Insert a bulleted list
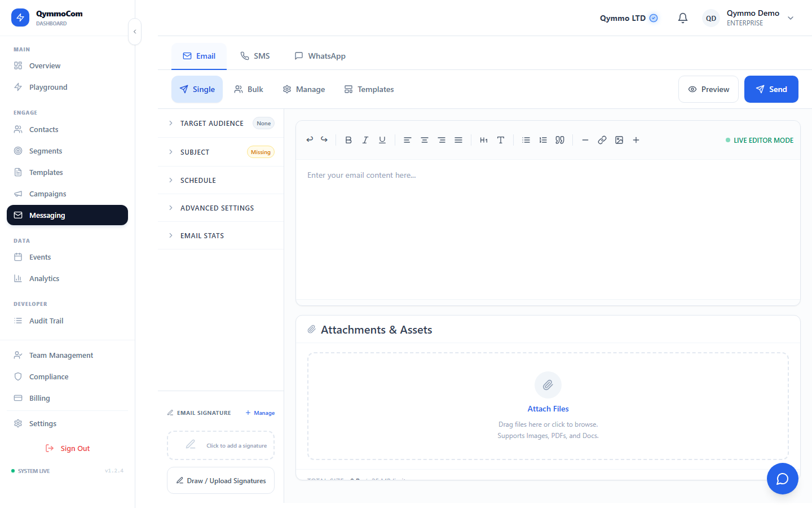The image size is (812, 508). tap(526, 140)
